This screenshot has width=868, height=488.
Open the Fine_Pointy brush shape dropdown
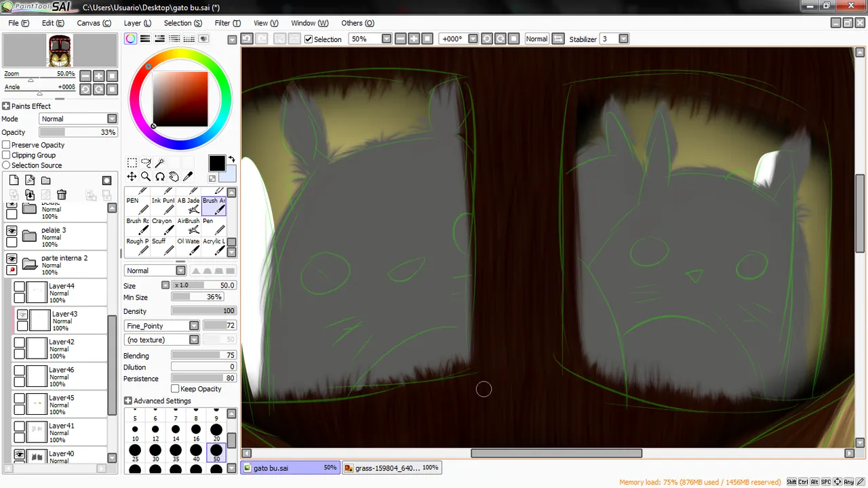point(194,326)
